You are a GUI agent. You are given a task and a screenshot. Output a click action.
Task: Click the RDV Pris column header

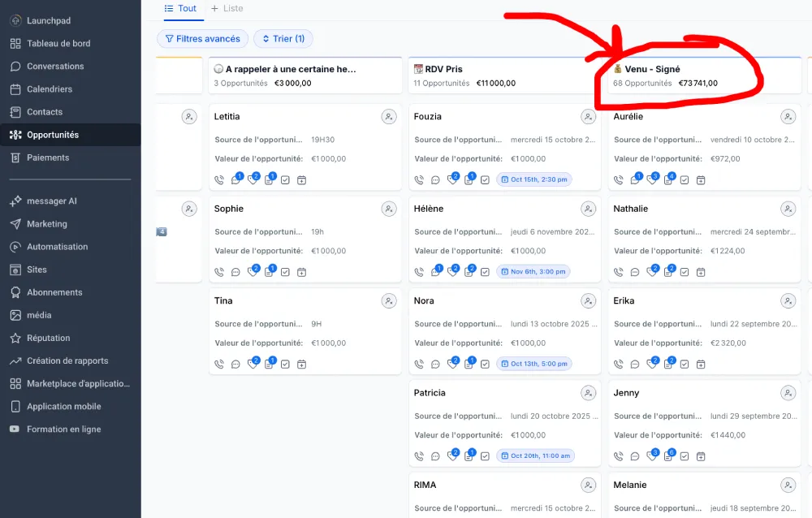(505, 76)
